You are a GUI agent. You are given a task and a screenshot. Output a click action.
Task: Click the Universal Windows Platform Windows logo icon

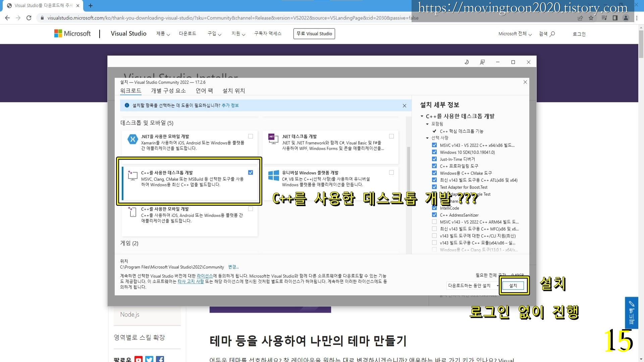(x=274, y=175)
